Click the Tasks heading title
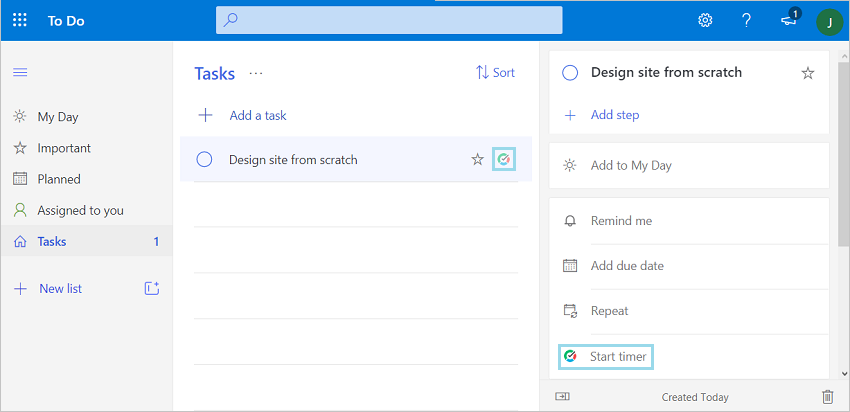The width and height of the screenshot is (850, 412). point(215,73)
